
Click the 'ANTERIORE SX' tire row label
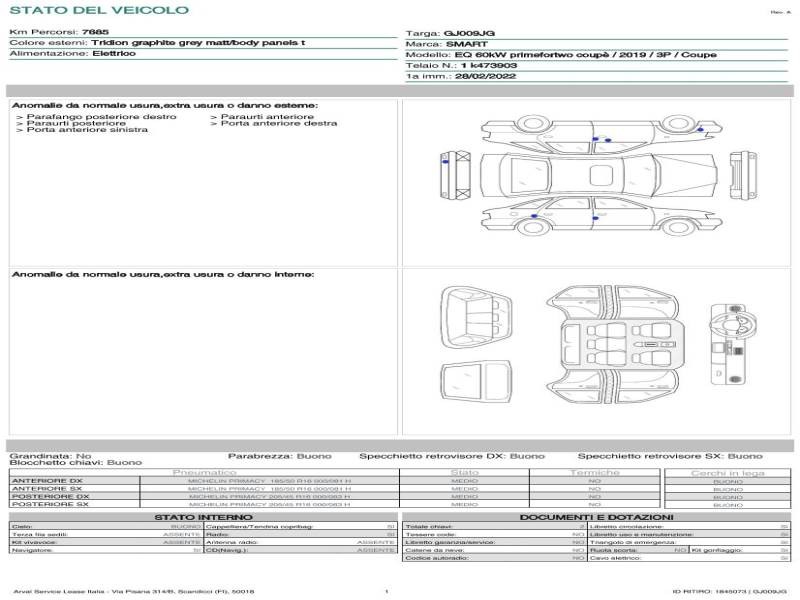tap(46, 488)
